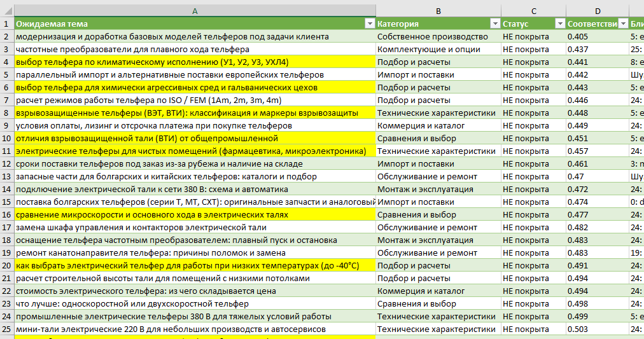Select cell 'замена шкафа управления и контакторов'
The width and height of the screenshot is (644, 339).
[195, 227]
